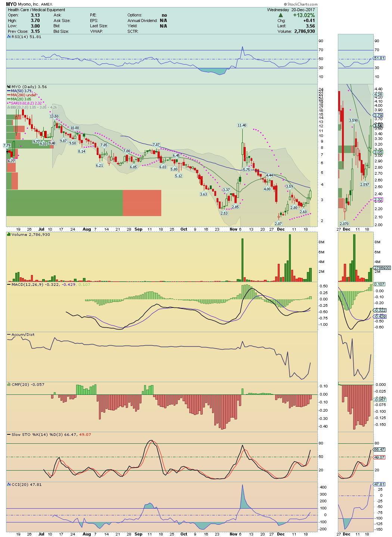
Task: Click the CMF(20) legend icon
Action: 9,384
